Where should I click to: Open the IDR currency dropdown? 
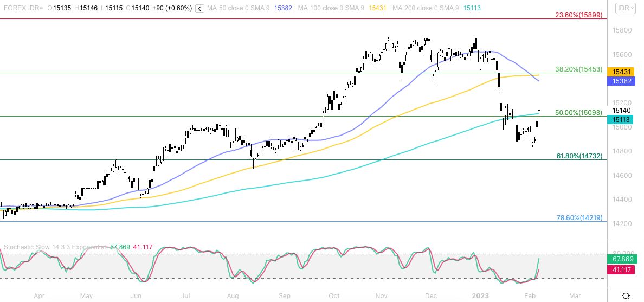(626, 8)
